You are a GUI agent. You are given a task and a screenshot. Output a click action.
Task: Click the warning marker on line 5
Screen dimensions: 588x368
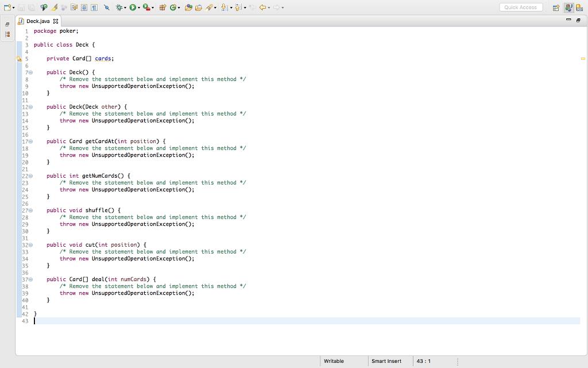coord(19,59)
